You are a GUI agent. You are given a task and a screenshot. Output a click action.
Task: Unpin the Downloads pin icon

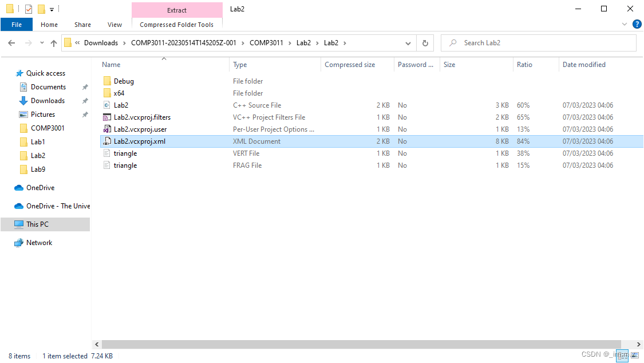pos(85,100)
